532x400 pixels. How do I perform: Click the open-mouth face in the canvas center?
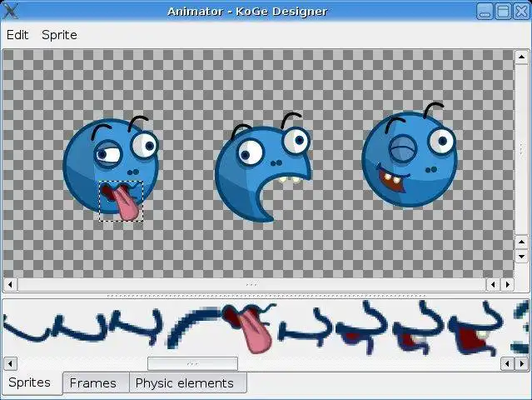pos(263,168)
